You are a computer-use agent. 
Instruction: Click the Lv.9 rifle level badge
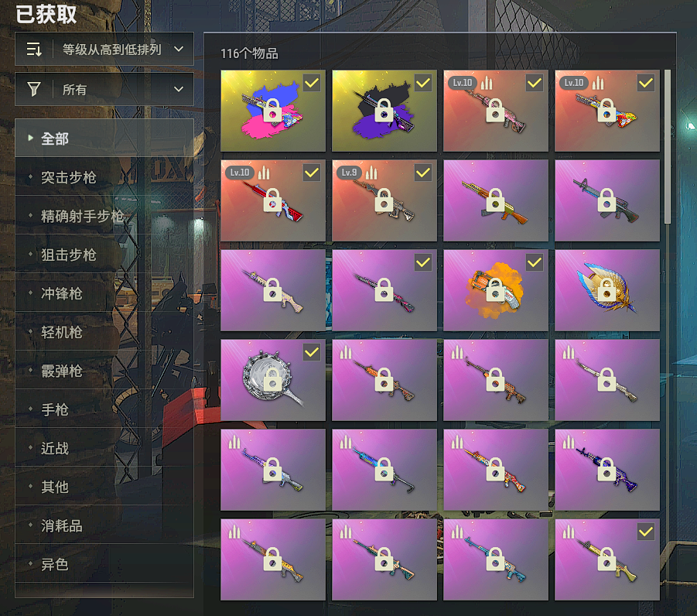[350, 173]
